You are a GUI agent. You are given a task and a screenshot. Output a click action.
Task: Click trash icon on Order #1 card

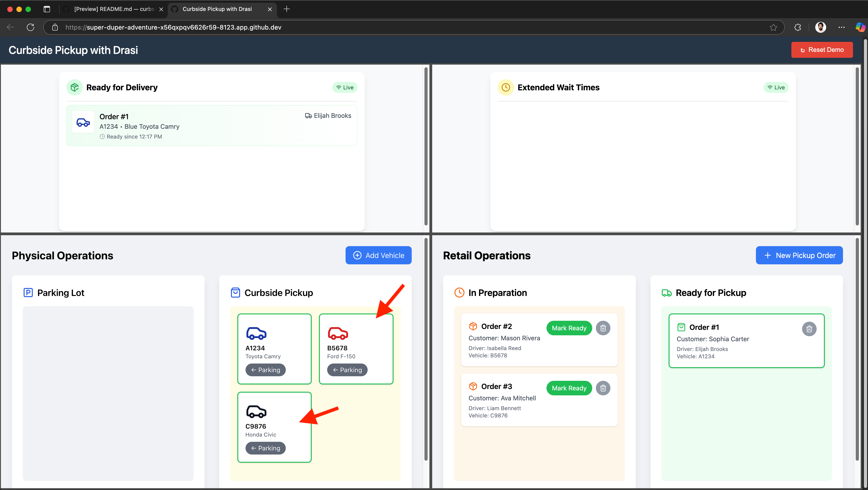tap(809, 329)
